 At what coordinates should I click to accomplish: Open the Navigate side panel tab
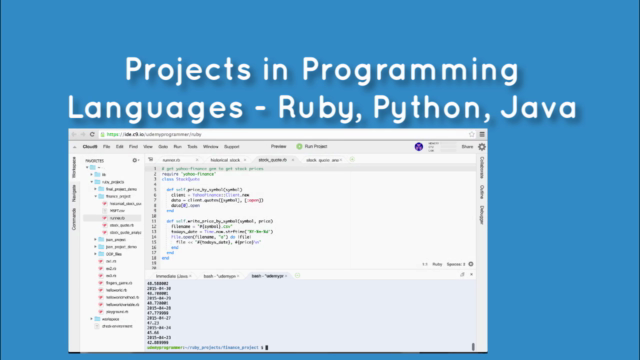(74, 193)
